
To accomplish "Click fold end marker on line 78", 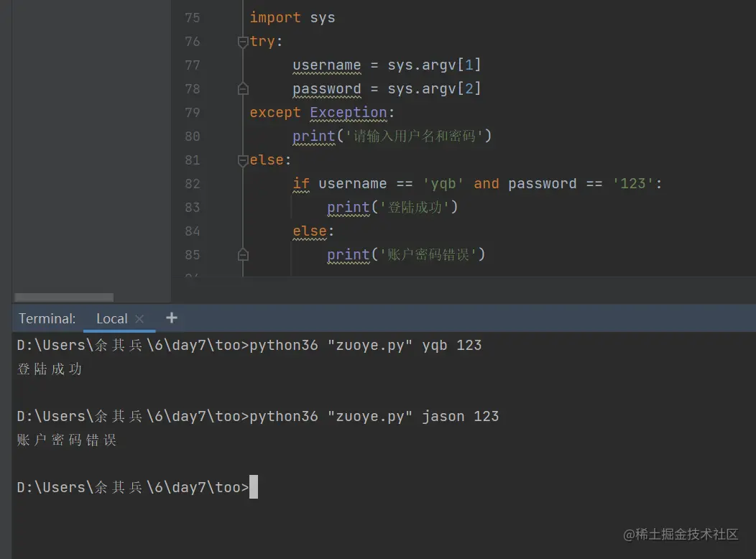I will click(243, 88).
